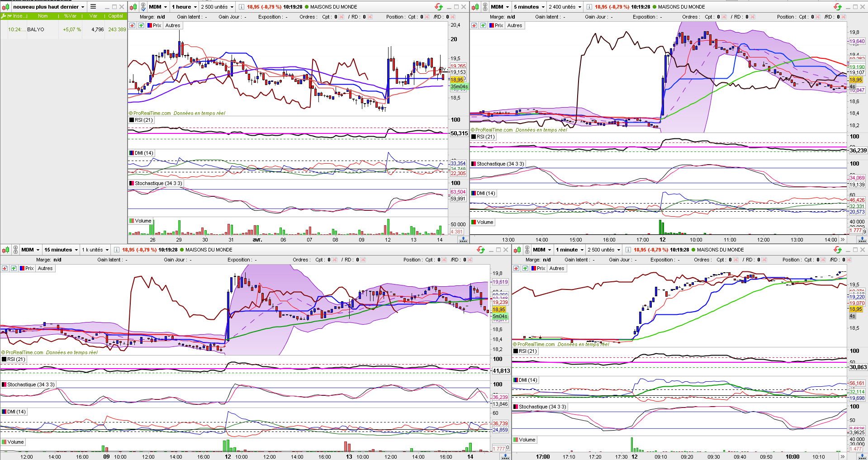Select Autres tab in 1 heure chart

(x=173, y=25)
